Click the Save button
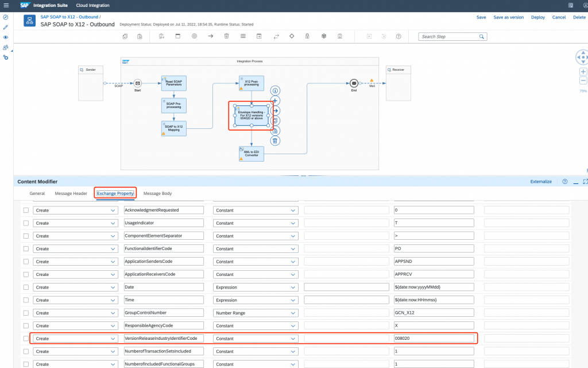This screenshot has height=368, width=588. [x=481, y=17]
